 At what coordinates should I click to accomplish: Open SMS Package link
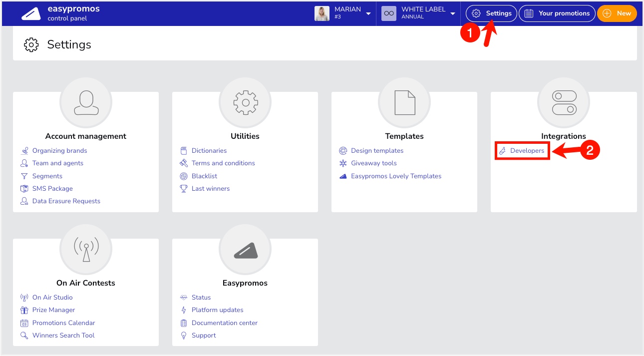[52, 189]
